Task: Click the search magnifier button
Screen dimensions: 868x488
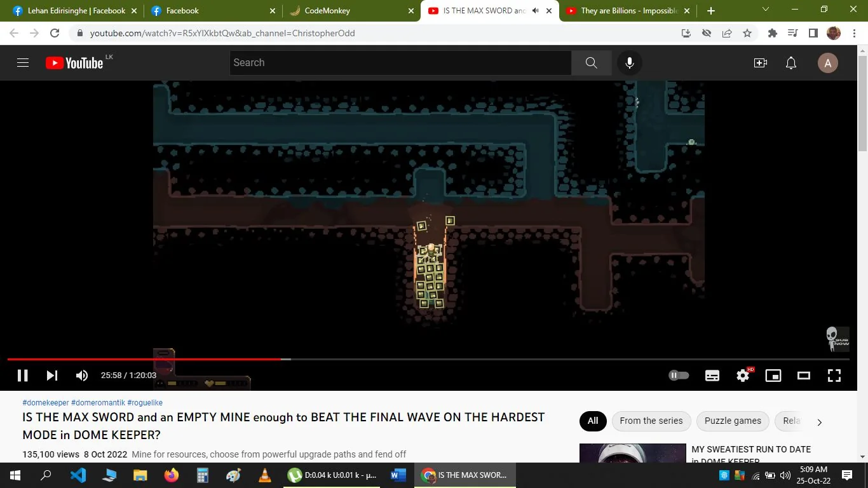Action: (x=592, y=63)
